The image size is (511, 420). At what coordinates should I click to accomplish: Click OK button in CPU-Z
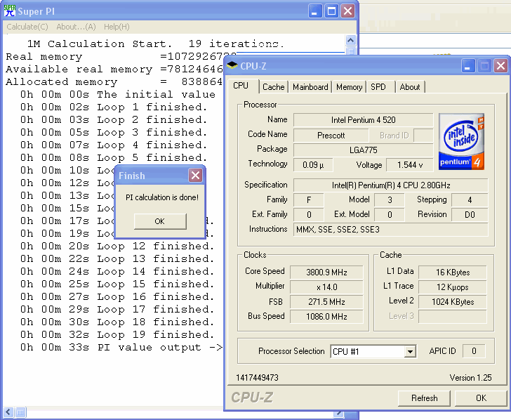(481, 398)
